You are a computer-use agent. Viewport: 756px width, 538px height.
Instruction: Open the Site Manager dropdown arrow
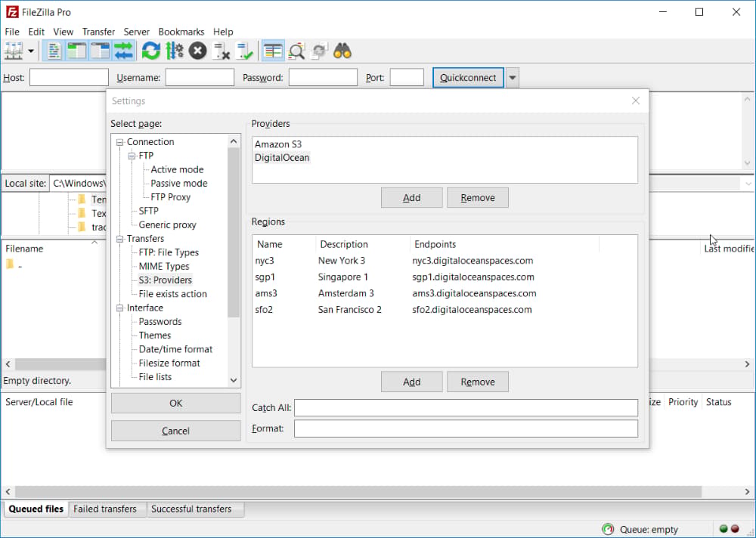point(30,51)
